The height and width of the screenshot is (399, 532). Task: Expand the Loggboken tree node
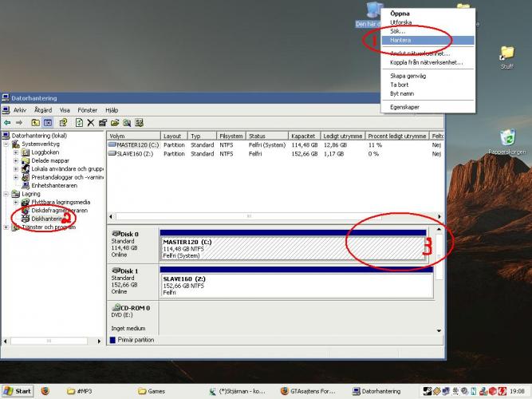[16, 152]
